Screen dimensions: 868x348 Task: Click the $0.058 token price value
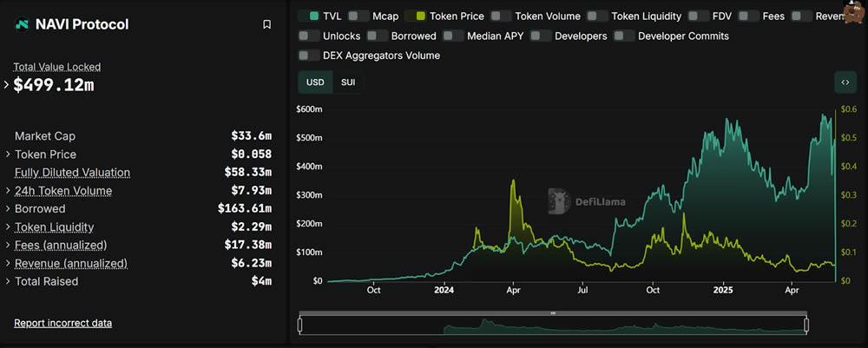click(x=252, y=154)
